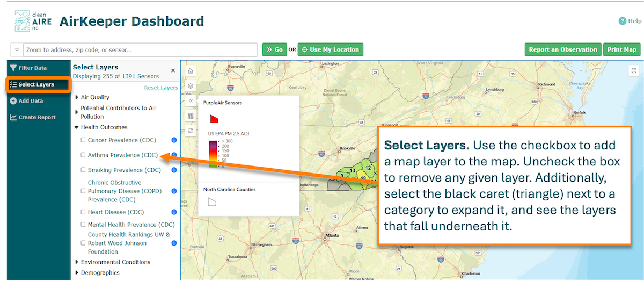
Task: Click the map home extent icon
Action: pos(191,71)
